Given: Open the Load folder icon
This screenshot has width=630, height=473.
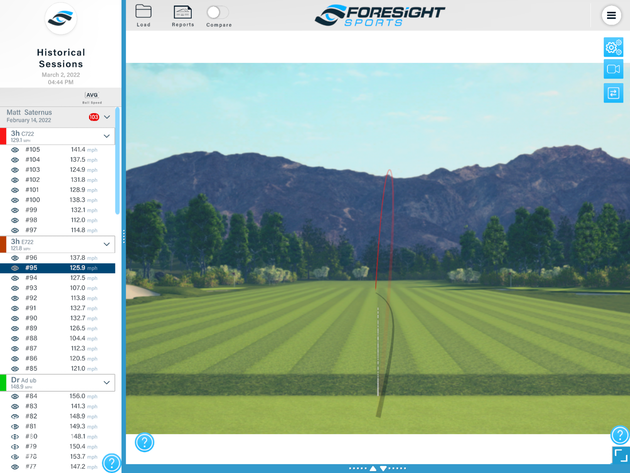Looking at the screenshot, I should click(143, 13).
